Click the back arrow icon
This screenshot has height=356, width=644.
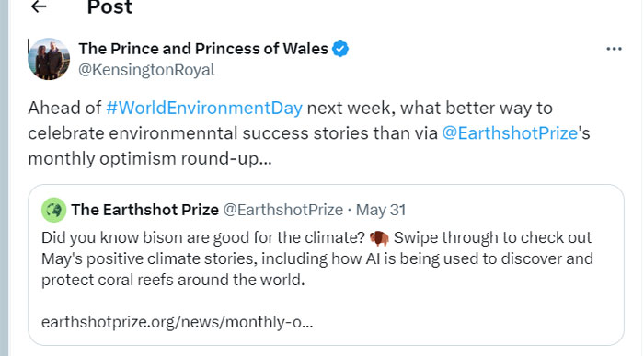[x=39, y=6]
